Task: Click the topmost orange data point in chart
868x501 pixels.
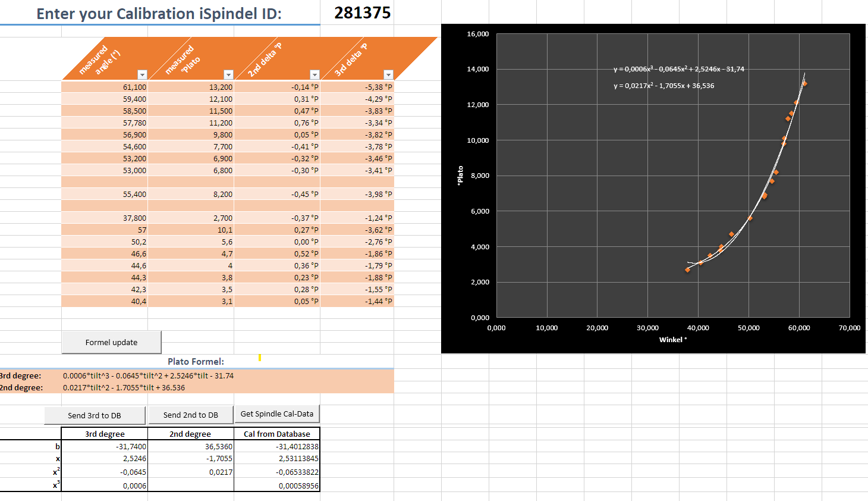Action: pyautogui.click(x=804, y=84)
